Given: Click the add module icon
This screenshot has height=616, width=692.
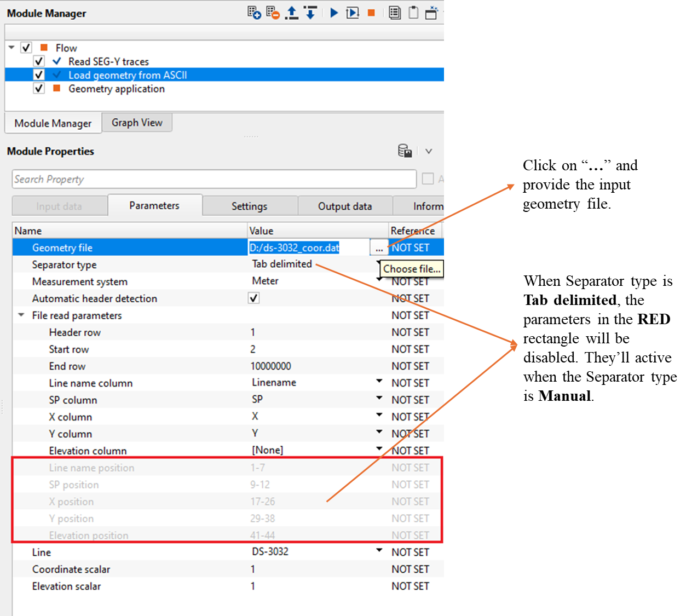Looking at the screenshot, I should (253, 13).
